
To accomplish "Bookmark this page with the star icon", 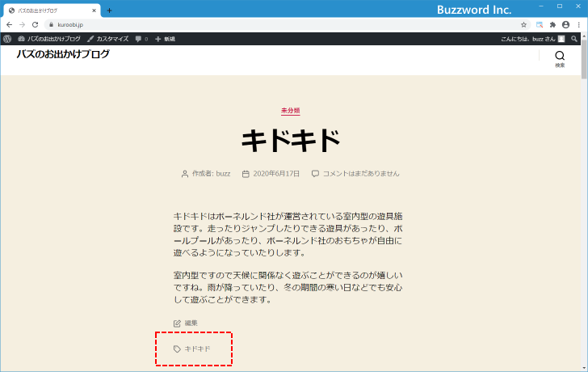I will (524, 25).
